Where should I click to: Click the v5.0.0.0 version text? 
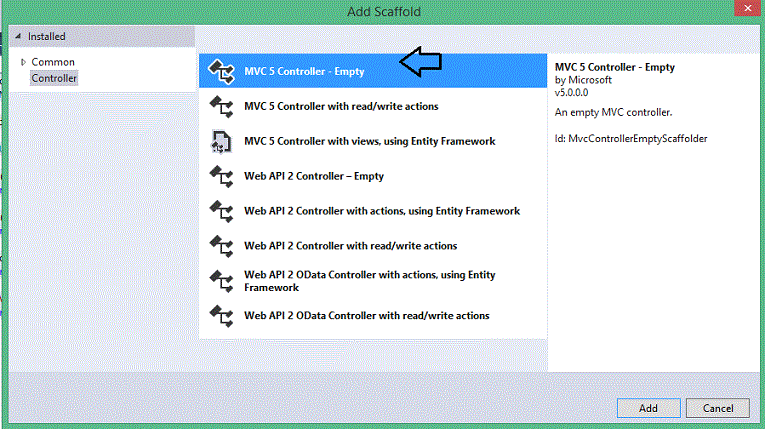[571, 93]
